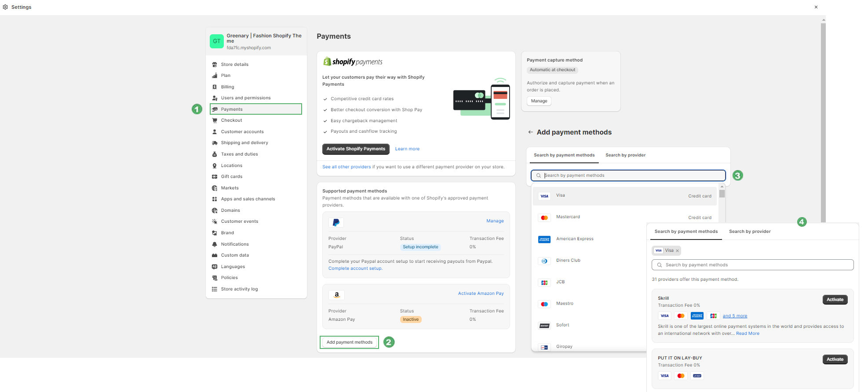
Task: Click the Settings gear icon in title
Action: (x=5, y=7)
